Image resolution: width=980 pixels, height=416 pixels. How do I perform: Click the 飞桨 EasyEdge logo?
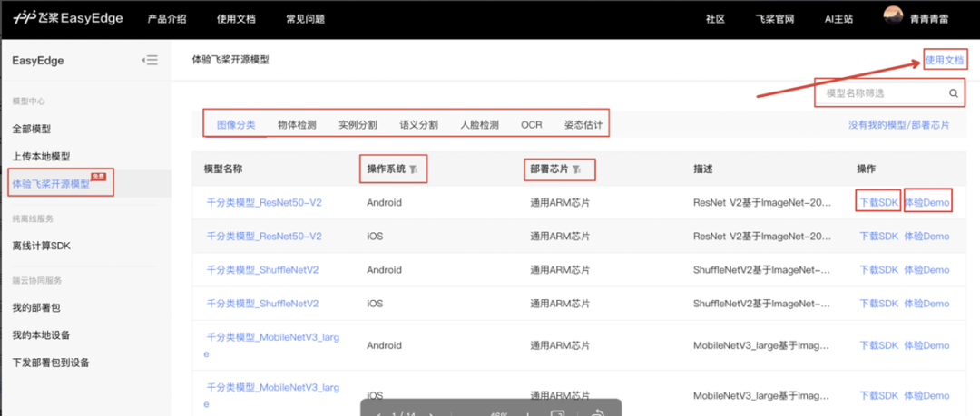coord(68,18)
